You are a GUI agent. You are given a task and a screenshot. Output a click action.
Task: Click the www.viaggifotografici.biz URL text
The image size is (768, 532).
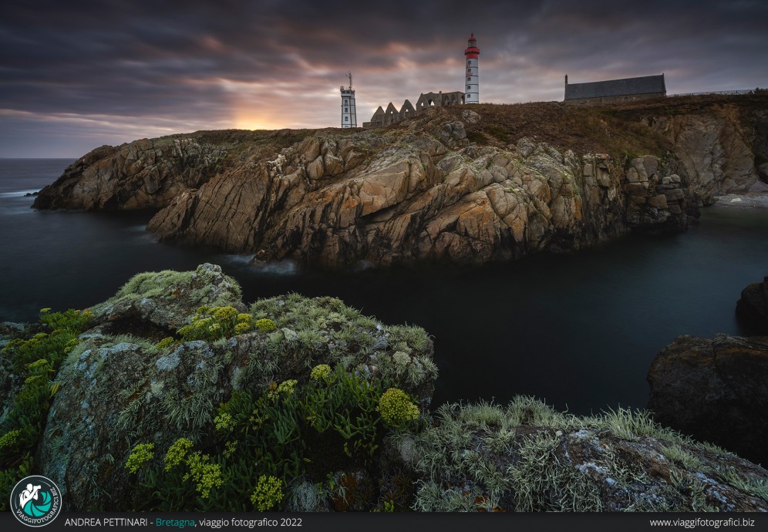click(702, 523)
